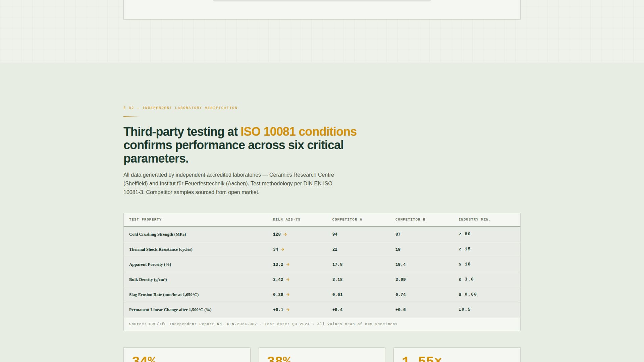Sort the table by COMPETITOR B column
The height and width of the screenshot is (362, 644).
(x=410, y=220)
